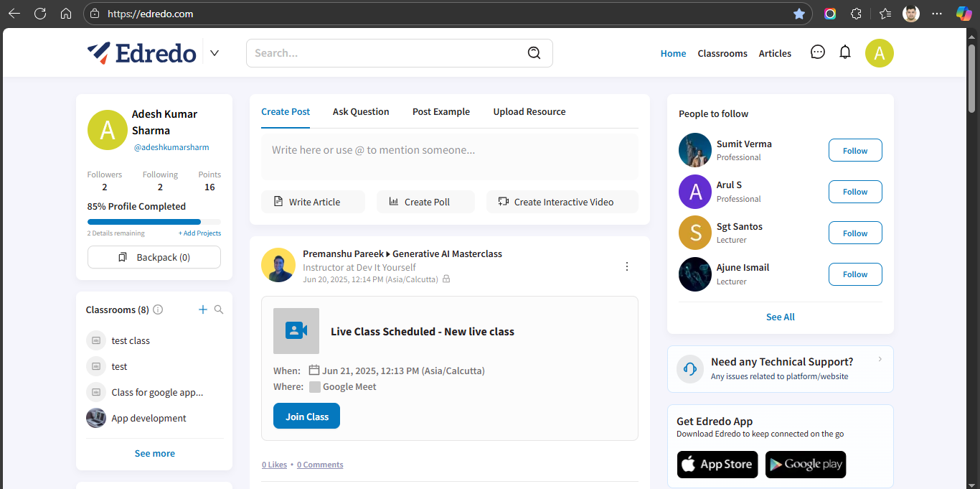Screen dimensions: 980x489
Task: Open the notifications bell icon
Action: (x=845, y=52)
